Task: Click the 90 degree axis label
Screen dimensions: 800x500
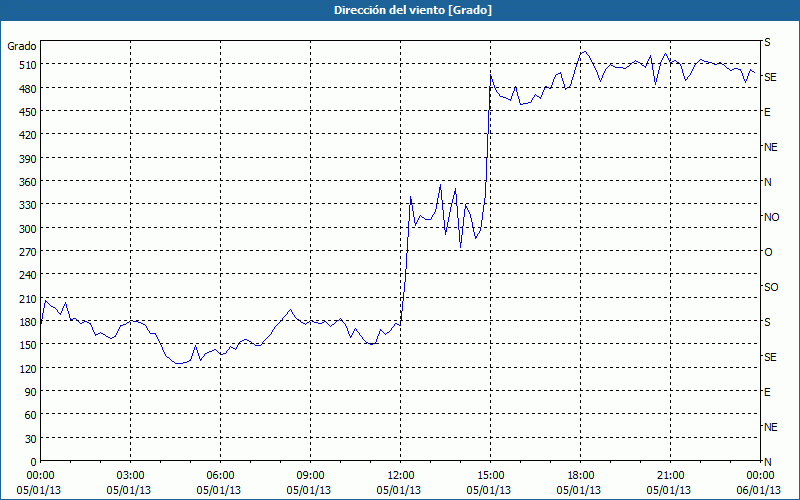Action: pyautogui.click(x=31, y=392)
